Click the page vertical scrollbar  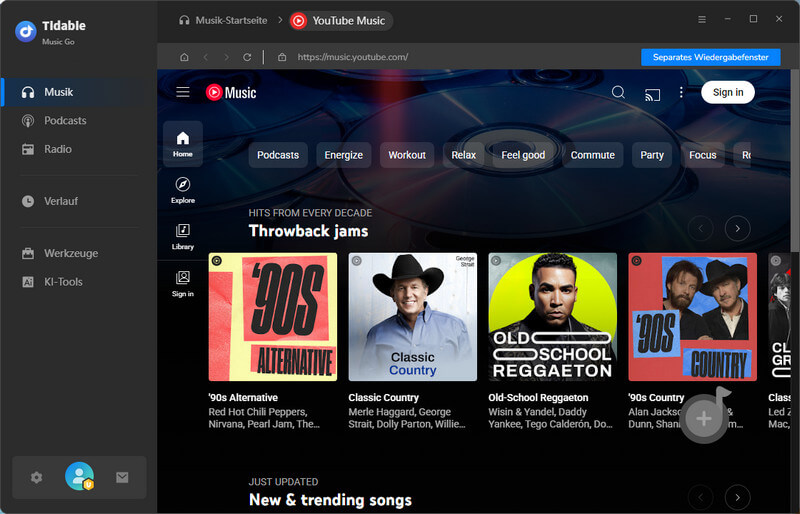coord(795,160)
